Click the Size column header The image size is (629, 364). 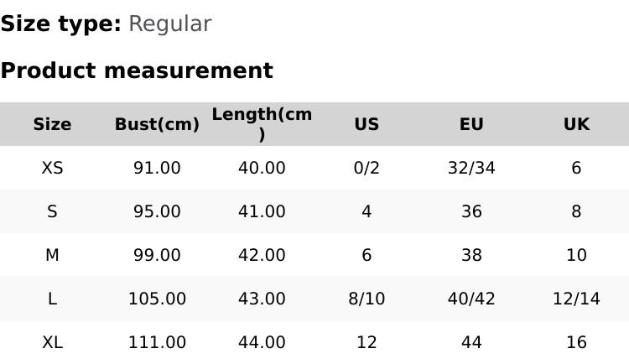point(52,124)
